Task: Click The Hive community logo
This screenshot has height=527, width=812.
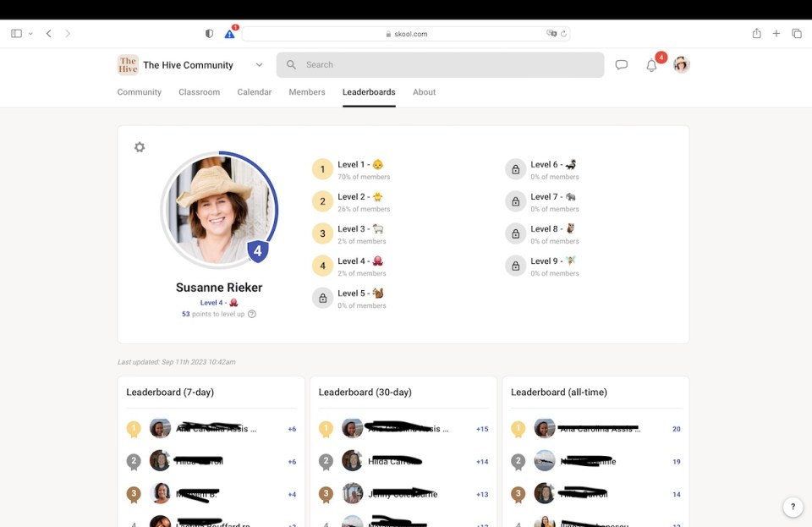Action: [x=128, y=64]
